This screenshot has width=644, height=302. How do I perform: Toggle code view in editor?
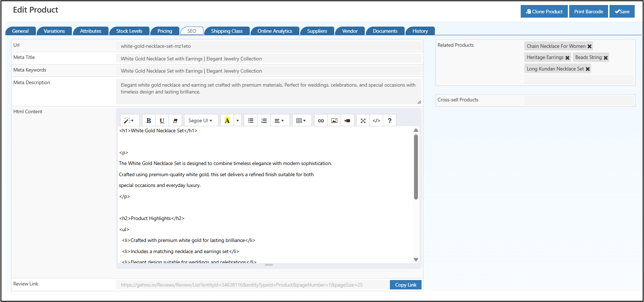click(376, 120)
